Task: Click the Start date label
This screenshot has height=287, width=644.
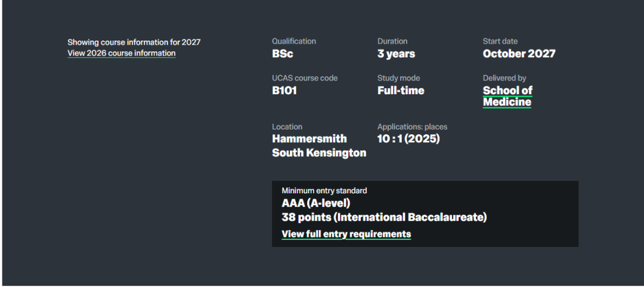Action: (500, 41)
